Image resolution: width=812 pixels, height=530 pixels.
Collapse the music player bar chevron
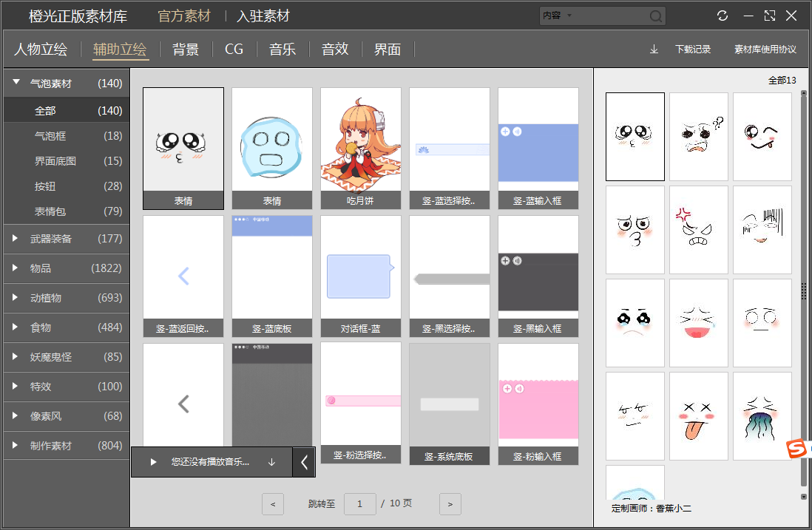(304, 463)
